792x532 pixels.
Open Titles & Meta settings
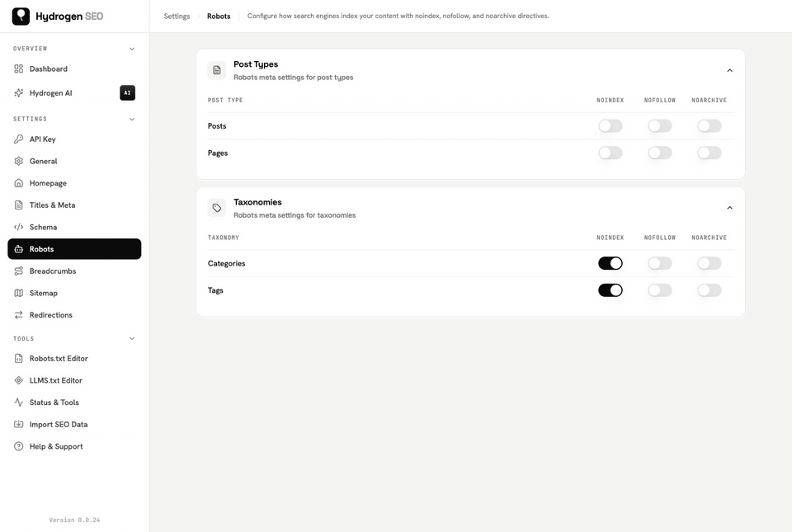tap(74, 205)
